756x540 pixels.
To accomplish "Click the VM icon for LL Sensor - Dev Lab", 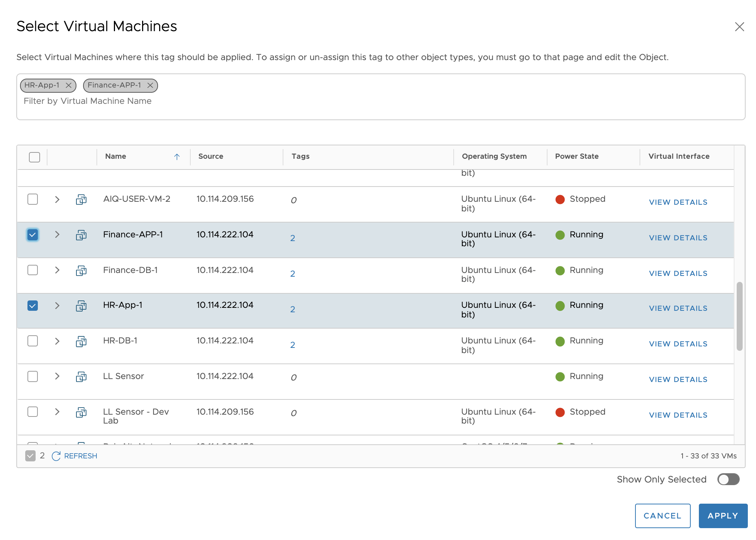I will pos(81,412).
